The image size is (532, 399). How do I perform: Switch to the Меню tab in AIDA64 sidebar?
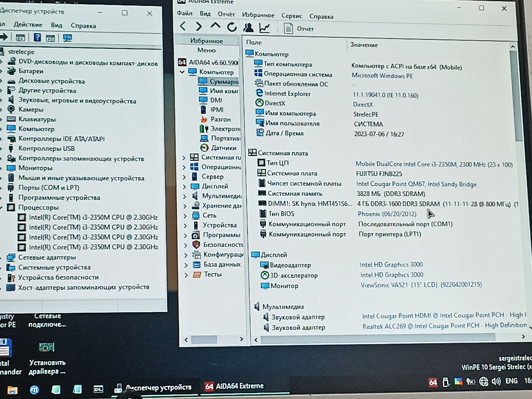point(206,50)
